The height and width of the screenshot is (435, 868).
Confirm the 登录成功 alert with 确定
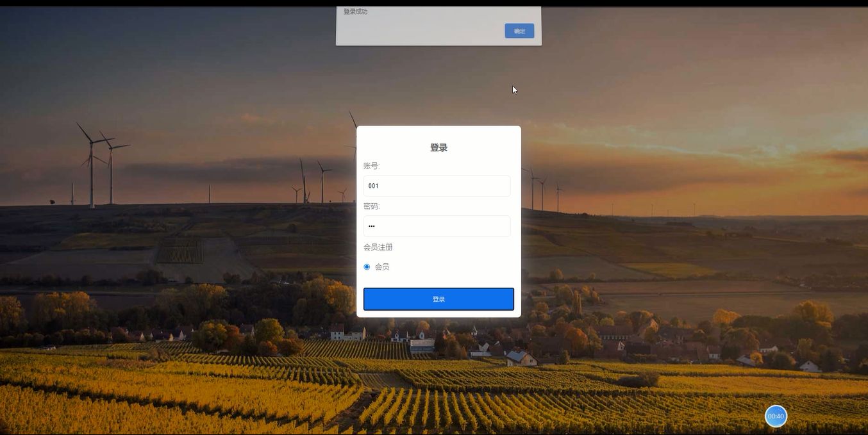click(519, 31)
